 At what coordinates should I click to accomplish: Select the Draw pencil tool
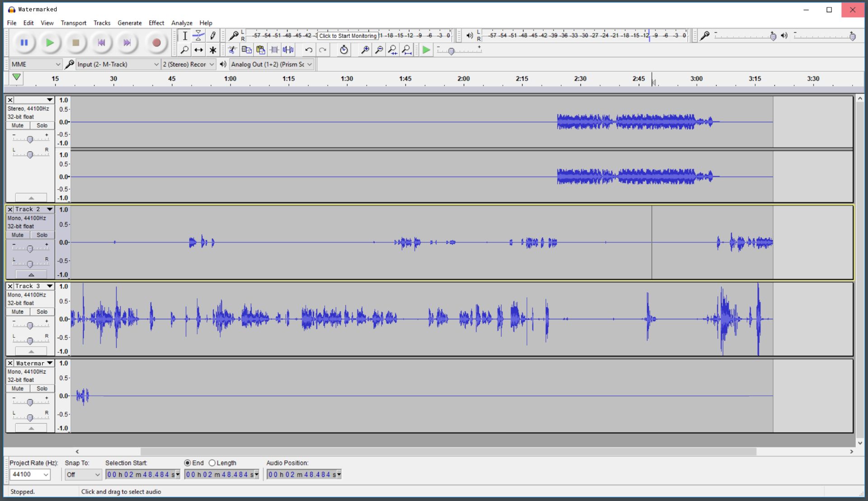tap(212, 35)
